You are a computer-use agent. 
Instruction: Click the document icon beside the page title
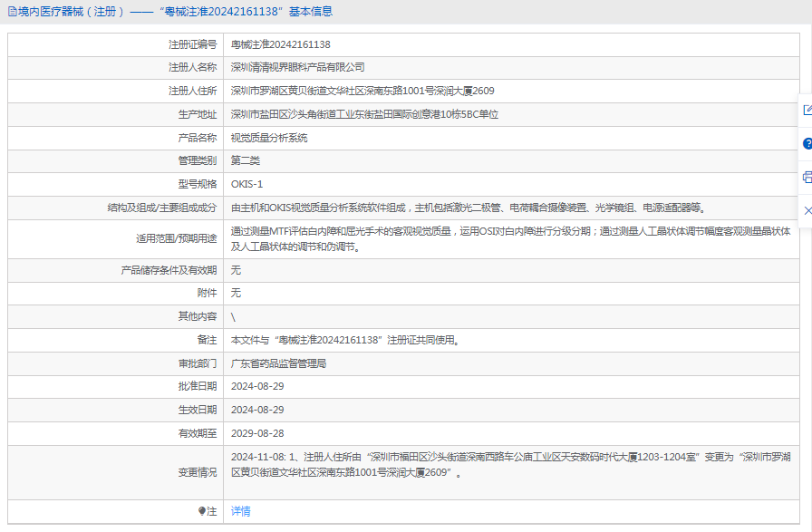click(x=13, y=12)
